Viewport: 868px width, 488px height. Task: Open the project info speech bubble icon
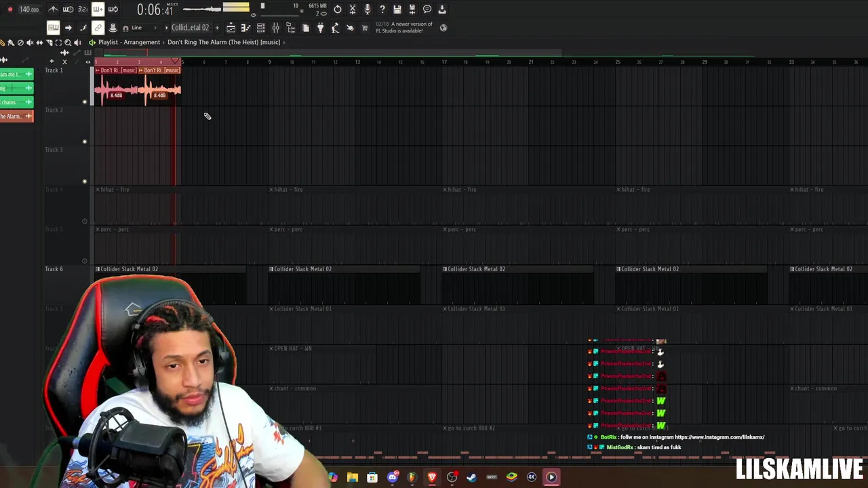point(427,9)
